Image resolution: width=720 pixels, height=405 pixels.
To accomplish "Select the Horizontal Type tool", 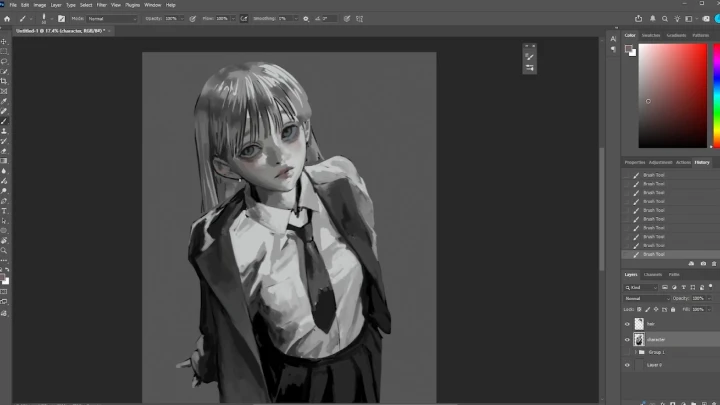I will (x=4, y=211).
